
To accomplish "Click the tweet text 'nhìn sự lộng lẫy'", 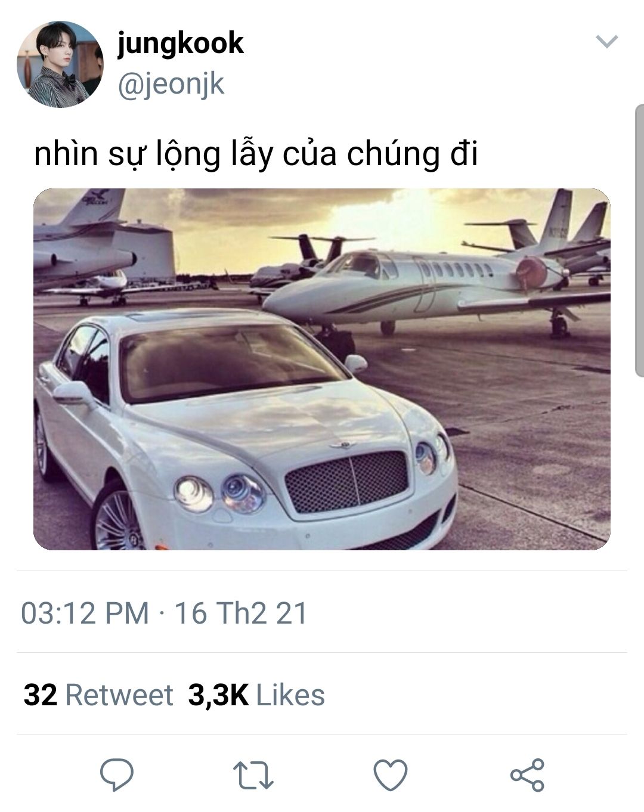I will pyautogui.click(x=153, y=154).
